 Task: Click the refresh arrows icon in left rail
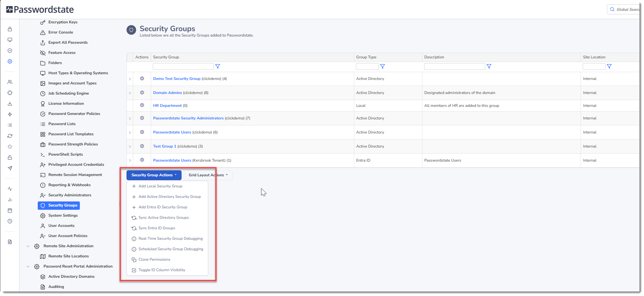10,136
